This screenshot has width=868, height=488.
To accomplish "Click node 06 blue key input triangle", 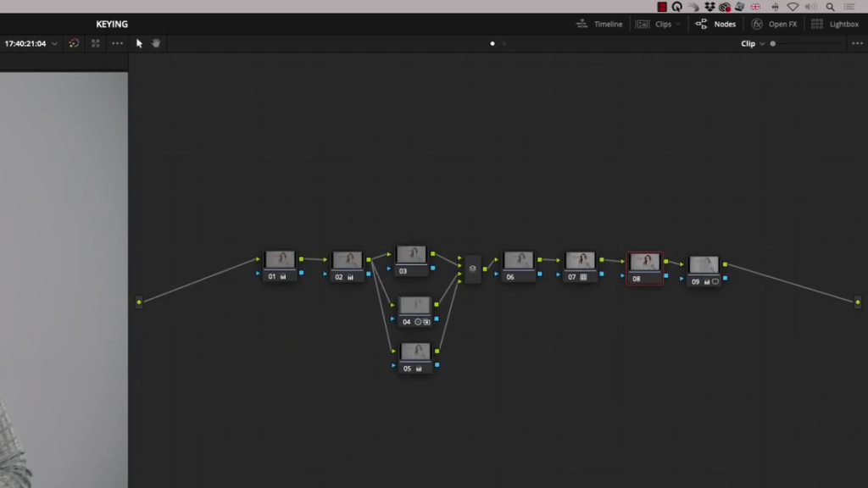I will (x=497, y=274).
